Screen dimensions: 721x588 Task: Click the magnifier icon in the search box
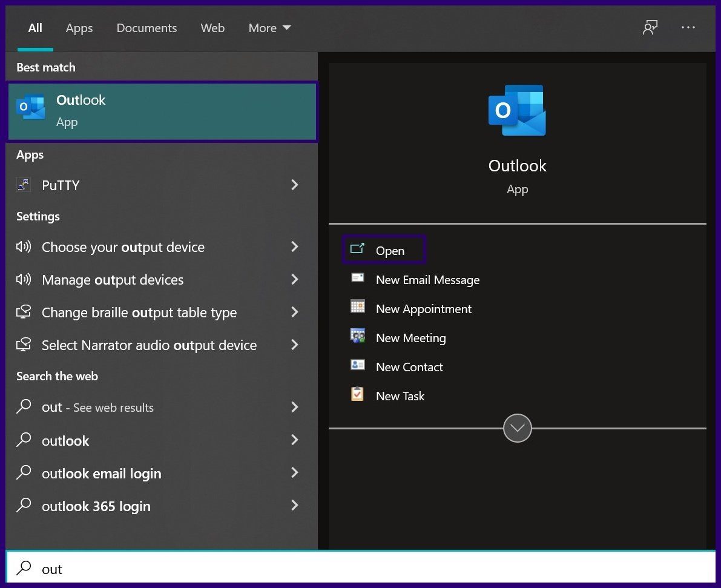24,568
